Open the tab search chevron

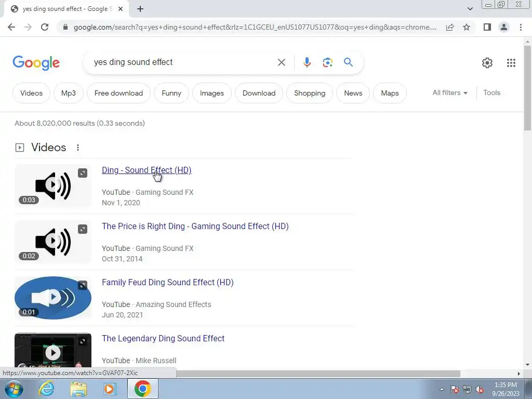(x=470, y=9)
